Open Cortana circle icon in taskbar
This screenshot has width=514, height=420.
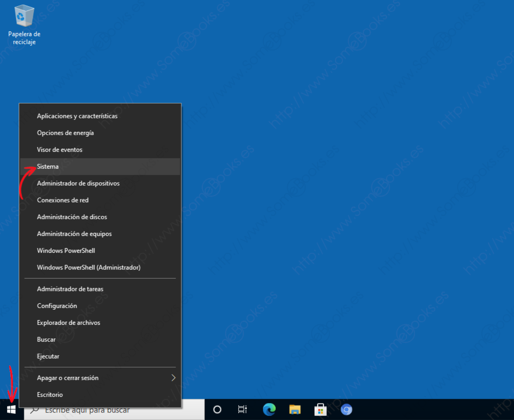[x=217, y=409]
